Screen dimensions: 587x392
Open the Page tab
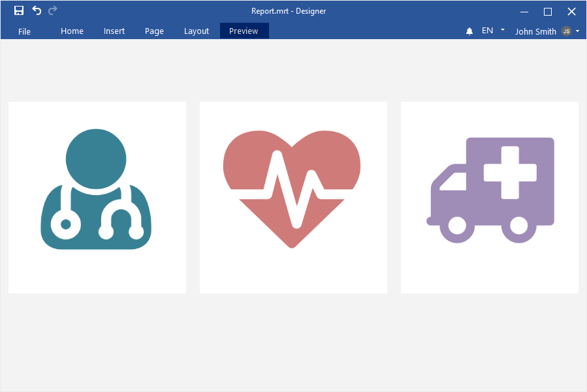(154, 31)
